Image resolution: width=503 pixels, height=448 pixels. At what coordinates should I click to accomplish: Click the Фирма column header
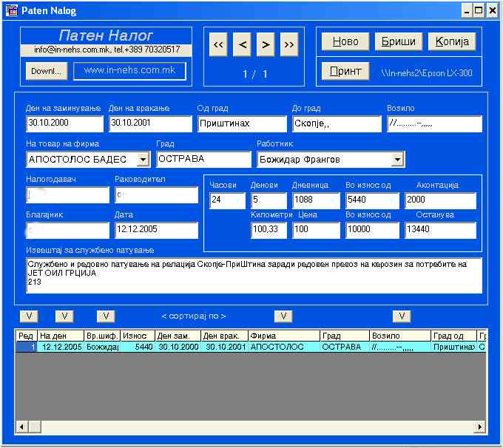pos(284,336)
